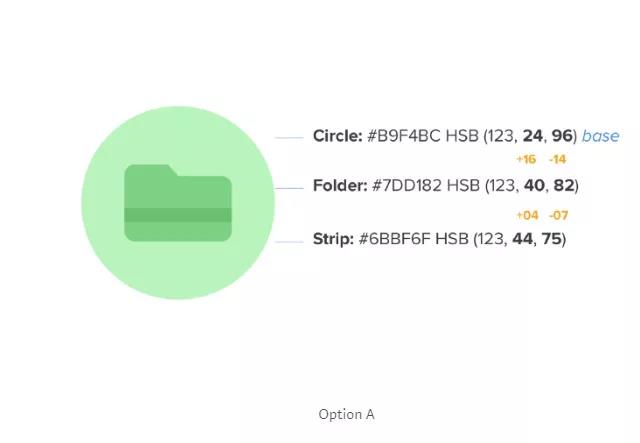Viewport: 640px width, 443px height.
Task: Click the orange '-14' brightness offset
Action: coord(557,160)
